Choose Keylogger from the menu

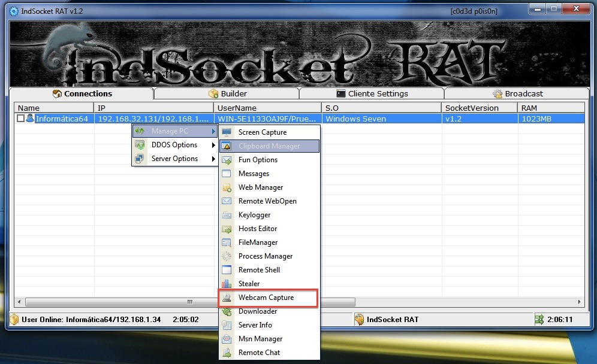270,215
